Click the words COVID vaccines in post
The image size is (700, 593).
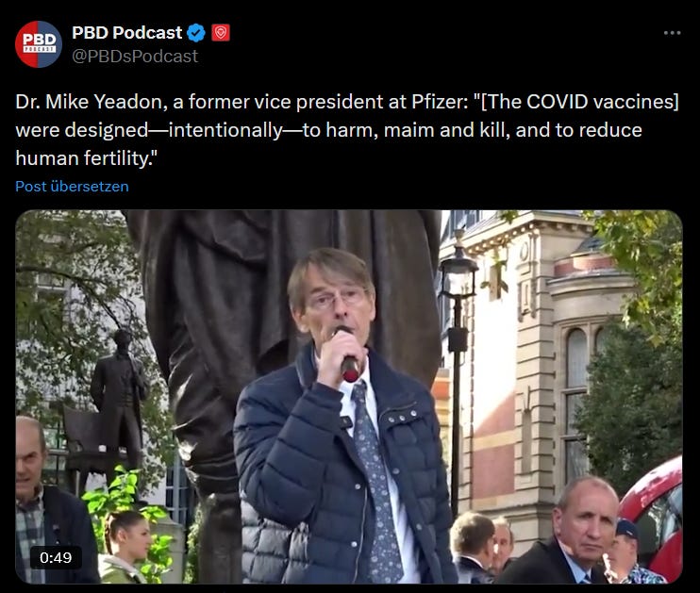[601, 102]
